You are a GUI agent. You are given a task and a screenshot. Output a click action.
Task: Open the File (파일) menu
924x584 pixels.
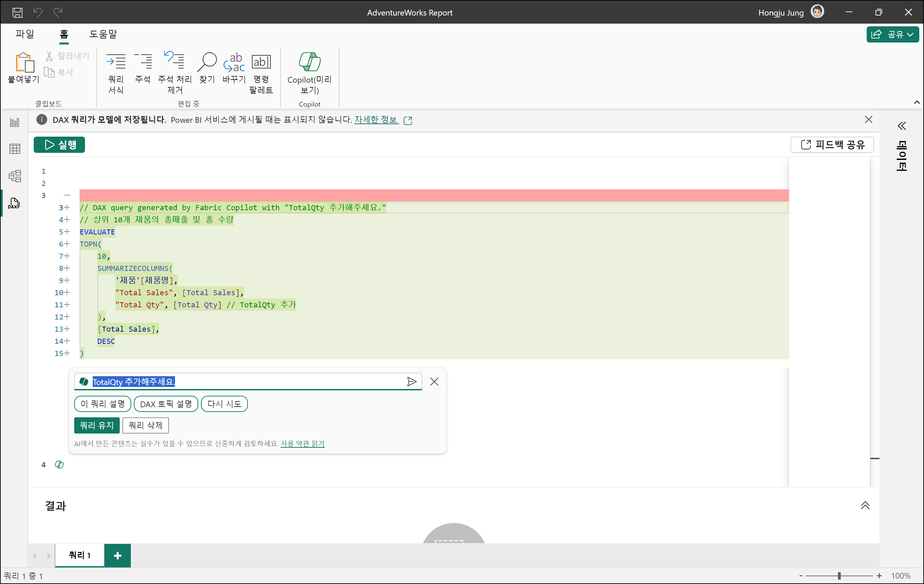coord(25,34)
